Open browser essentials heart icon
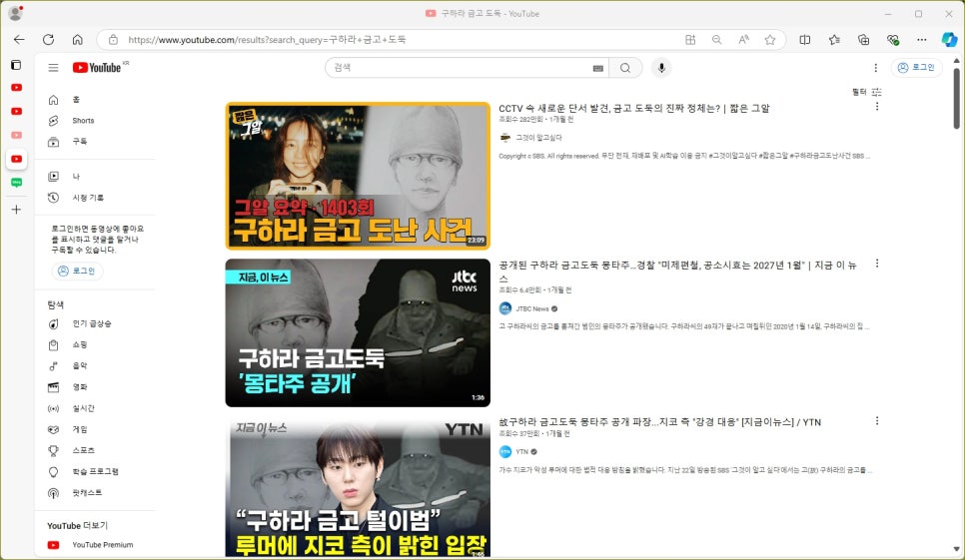 click(x=893, y=39)
